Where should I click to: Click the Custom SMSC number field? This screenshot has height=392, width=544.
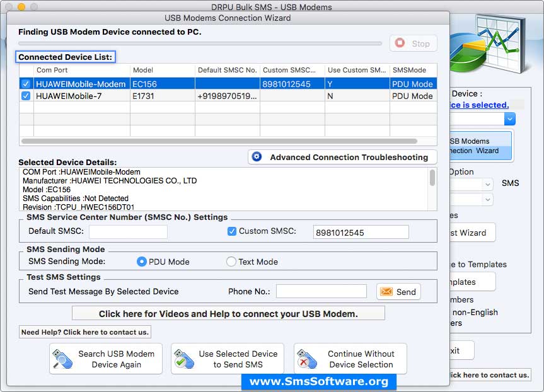coord(361,232)
